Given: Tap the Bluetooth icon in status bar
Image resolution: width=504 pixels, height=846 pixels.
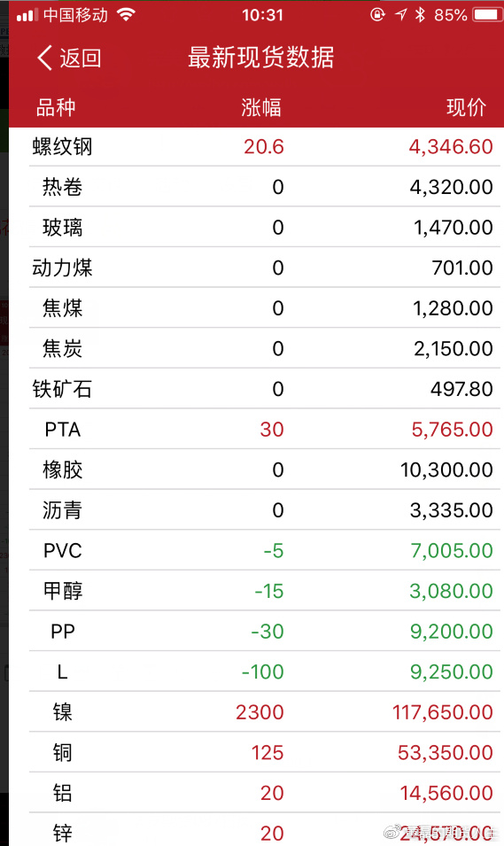Looking at the screenshot, I should (420, 14).
